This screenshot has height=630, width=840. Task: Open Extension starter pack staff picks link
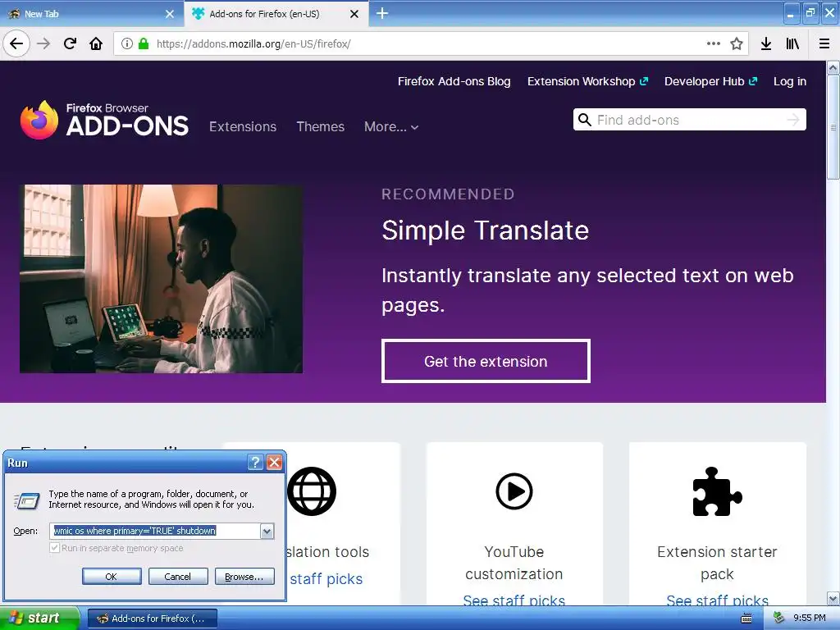(717, 600)
